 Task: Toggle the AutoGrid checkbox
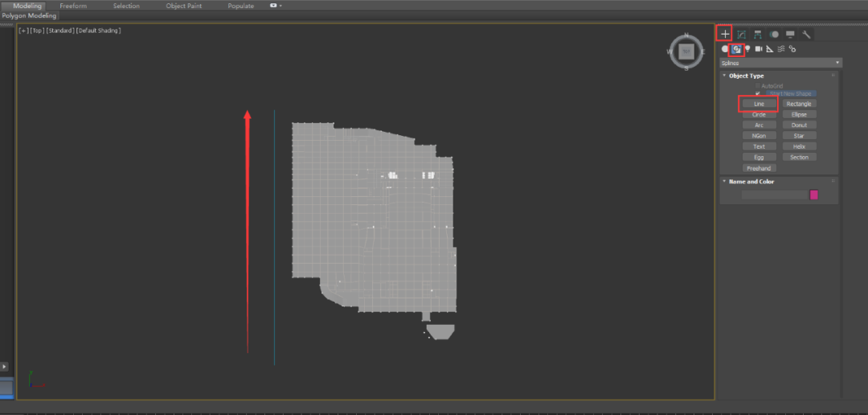[758, 86]
